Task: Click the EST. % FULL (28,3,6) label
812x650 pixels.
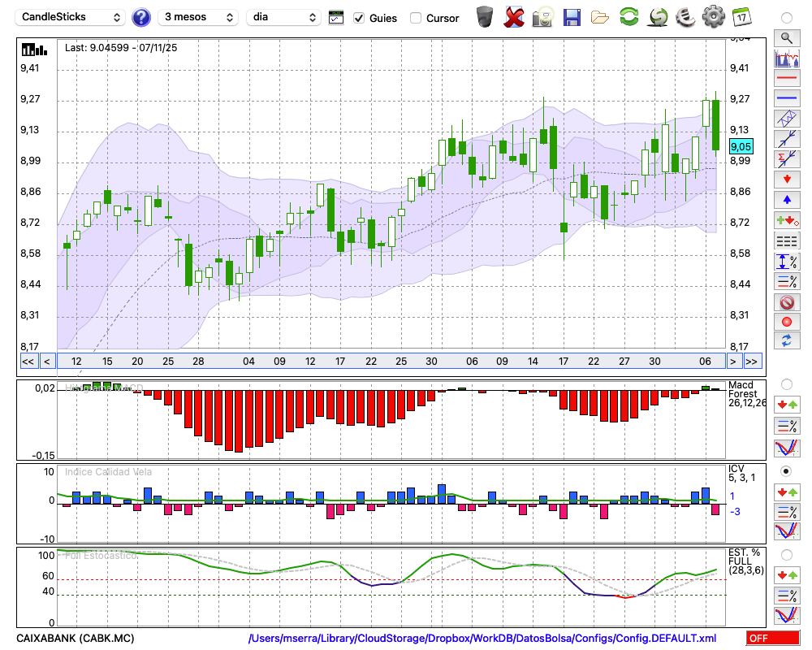Action: (x=745, y=561)
